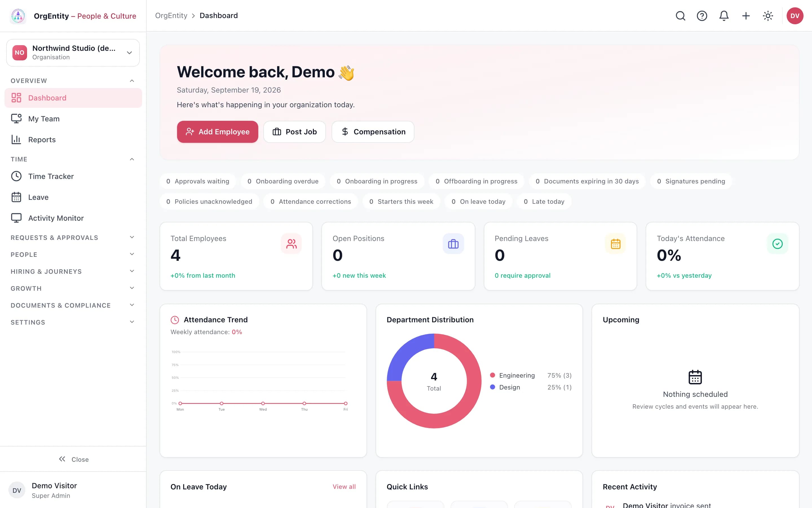Viewport: 812px width, 508px height.
Task: Expand the Growth section
Action: [x=73, y=288]
